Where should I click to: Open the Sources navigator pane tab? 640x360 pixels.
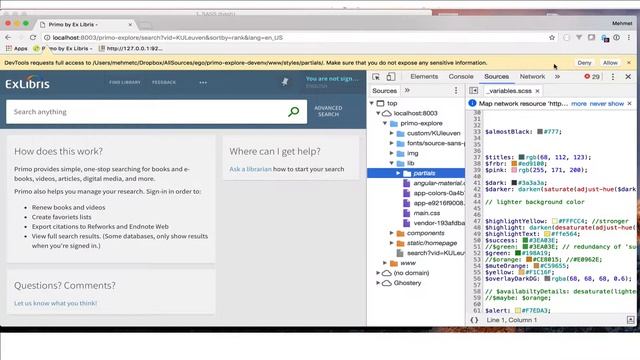click(384, 91)
